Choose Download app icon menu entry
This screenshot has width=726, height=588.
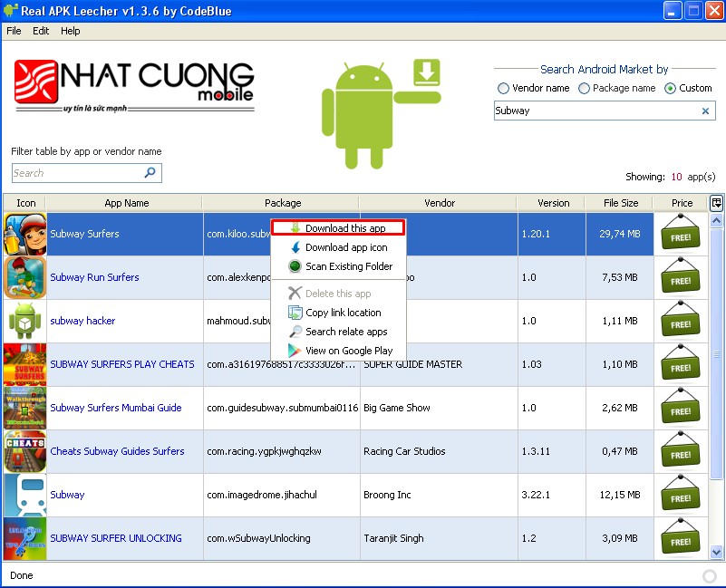[338, 247]
